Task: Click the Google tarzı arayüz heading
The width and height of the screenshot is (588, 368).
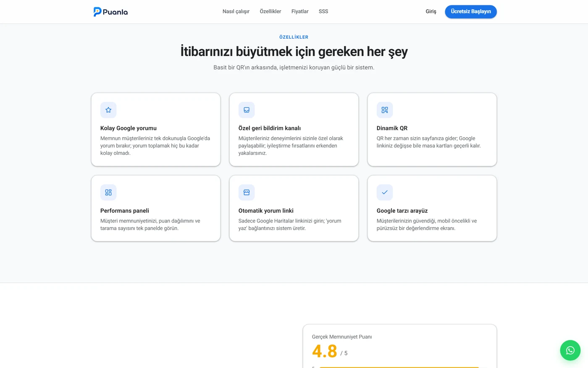Action: point(402,211)
